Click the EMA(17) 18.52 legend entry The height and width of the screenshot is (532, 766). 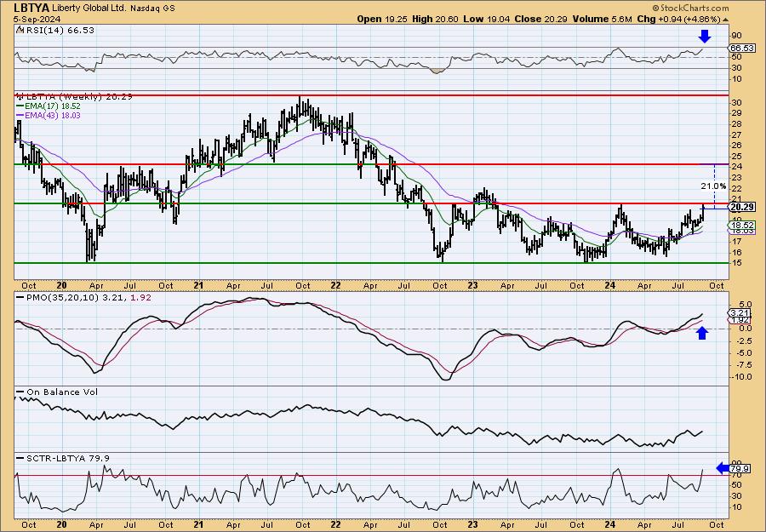[x=52, y=106]
